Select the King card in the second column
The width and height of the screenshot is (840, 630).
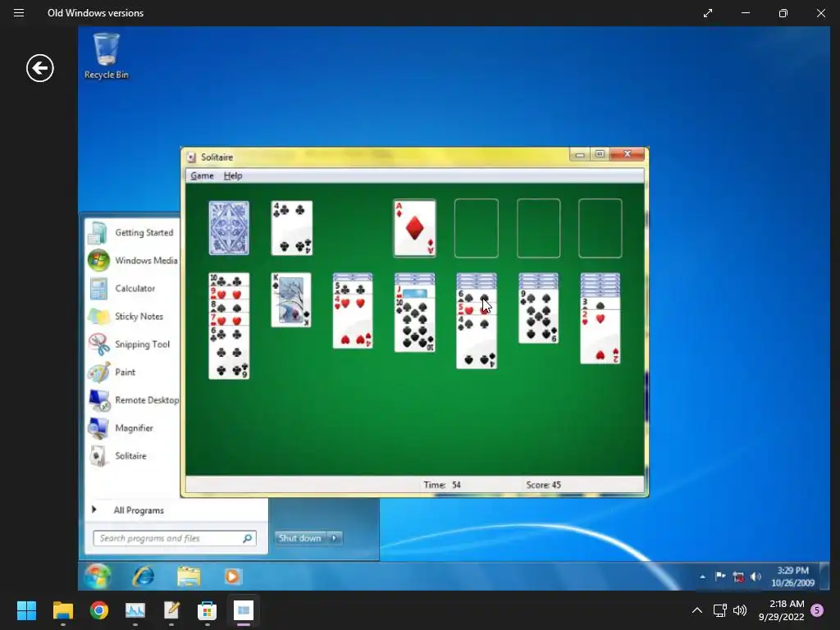(x=291, y=300)
